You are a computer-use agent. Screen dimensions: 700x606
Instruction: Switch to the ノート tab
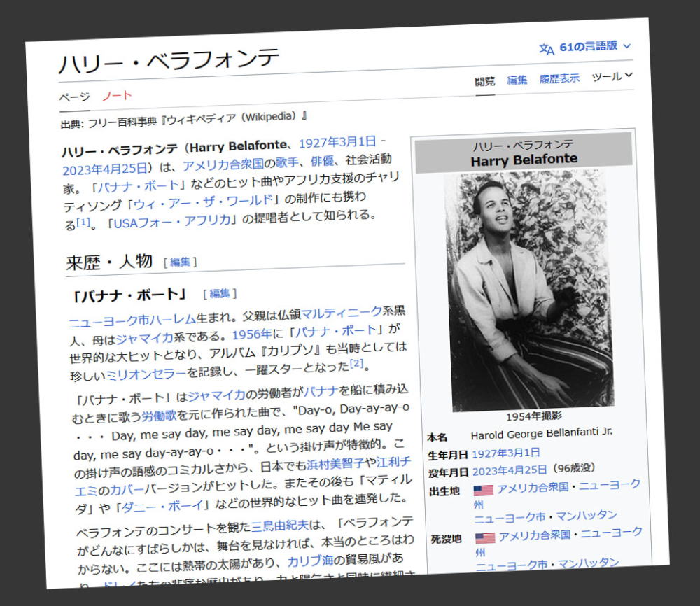[x=117, y=96]
